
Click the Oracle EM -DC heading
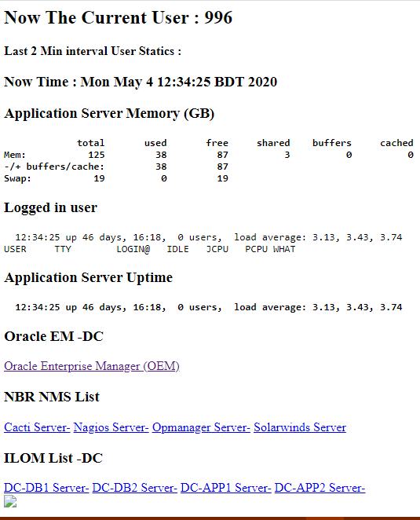coord(53,336)
